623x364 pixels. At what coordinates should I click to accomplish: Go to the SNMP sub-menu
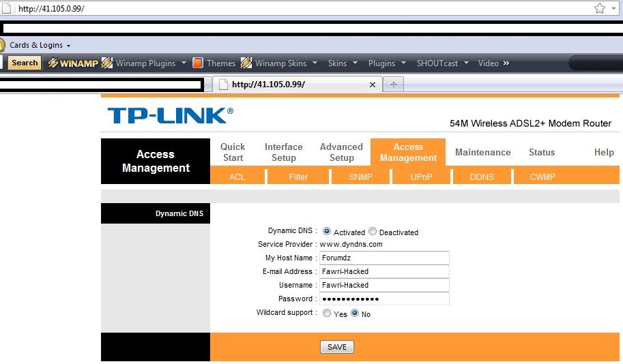pos(360,177)
